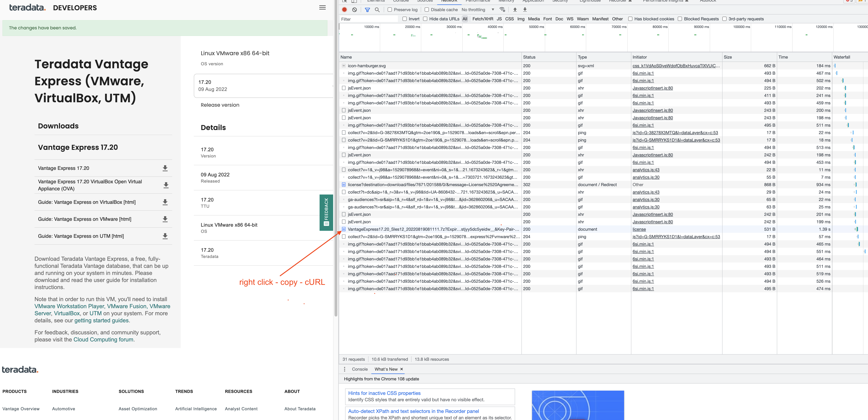
Task: Click the green FEEDBACK side button
Action: point(326,212)
